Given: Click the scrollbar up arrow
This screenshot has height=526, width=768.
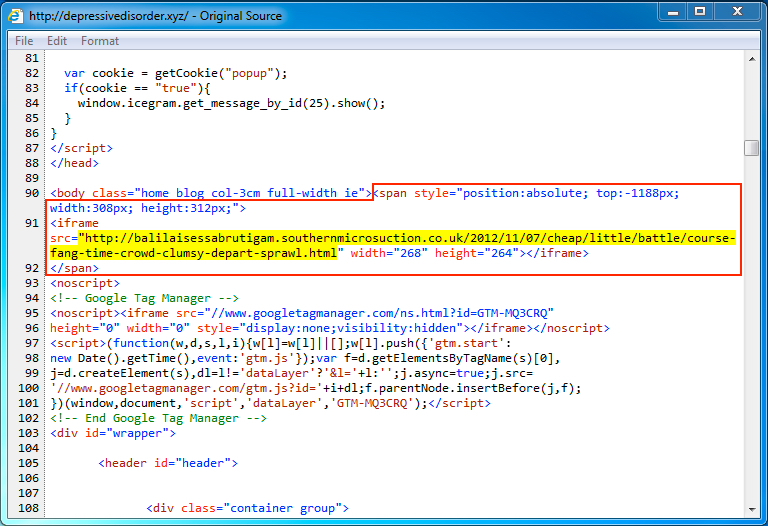Looking at the screenshot, I should tap(752, 59).
